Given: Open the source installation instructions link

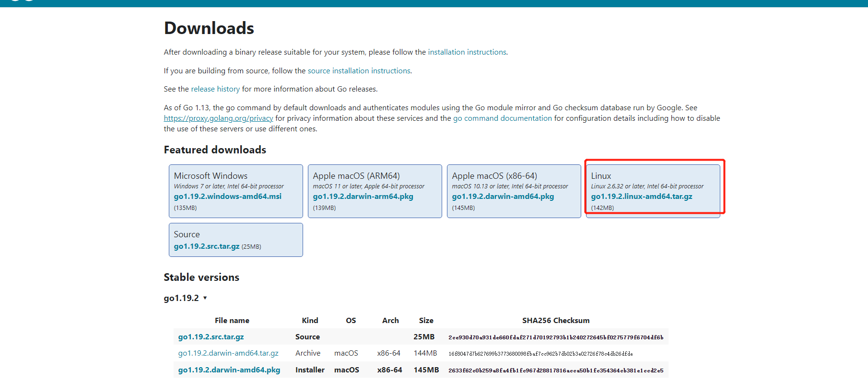Looking at the screenshot, I should coord(359,70).
